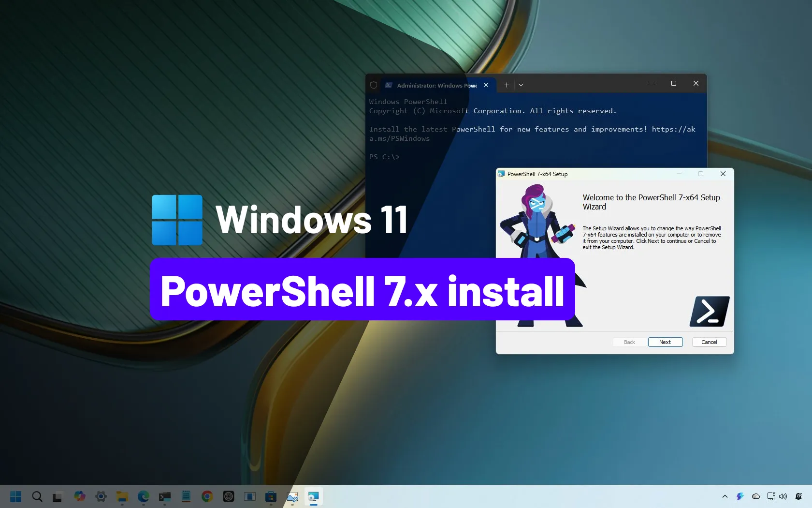Image resolution: width=812 pixels, height=508 pixels.
Task: Click Next in the PowerShell setup wizard
Action: pos(665,342)
